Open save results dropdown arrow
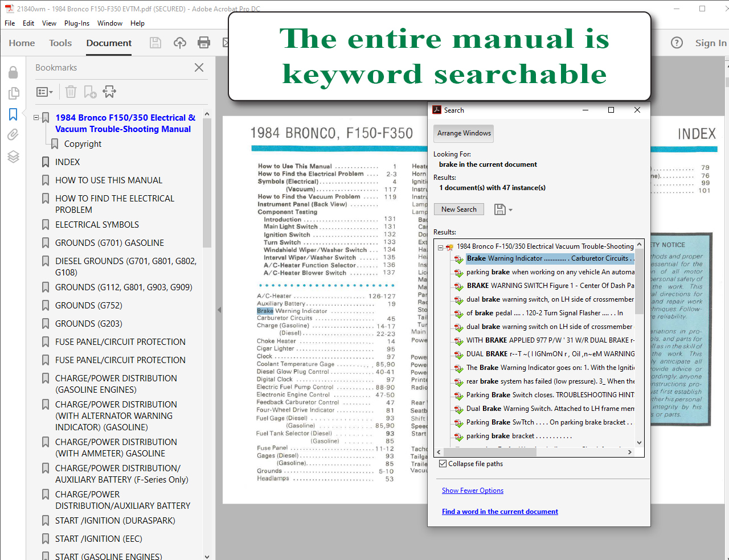Screen dimensions: 729x560 coord(510,210)
